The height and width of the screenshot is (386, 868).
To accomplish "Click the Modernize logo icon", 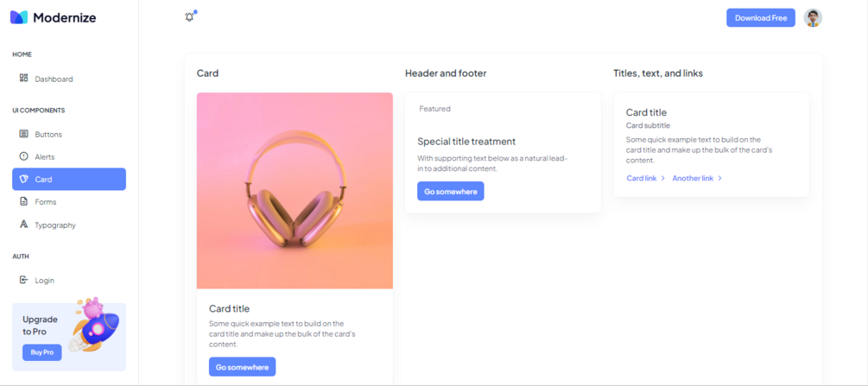I will pyautogui.click(x=19, y=17).
